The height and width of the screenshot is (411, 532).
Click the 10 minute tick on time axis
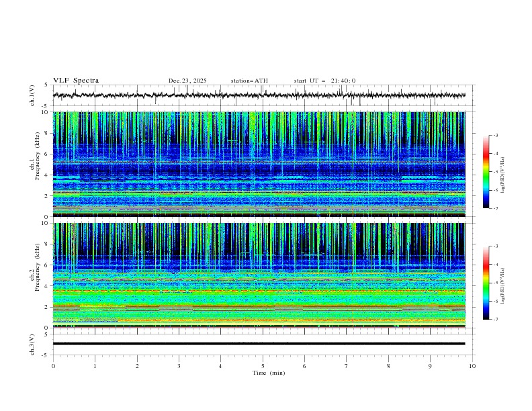[x=472, y=366]
